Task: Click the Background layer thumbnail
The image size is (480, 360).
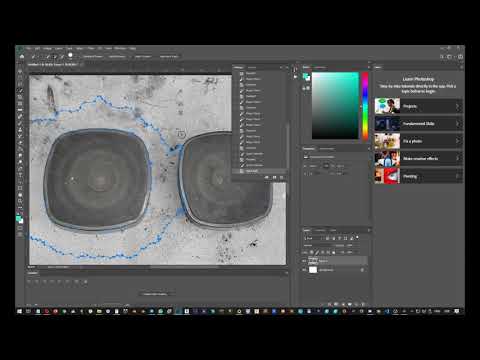Action: coord(313,270)
